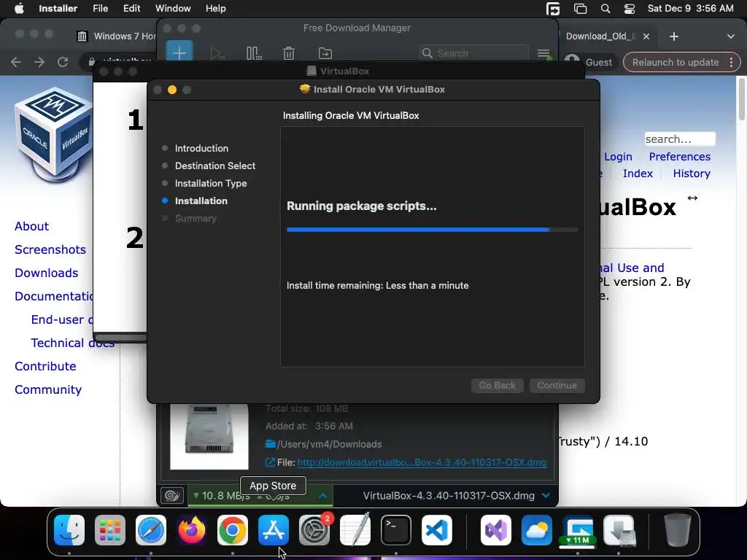Viewport: 747px width, 560px height.
Task: Open hamburger menu in Free Download Manager
Action: pos(543,54)
